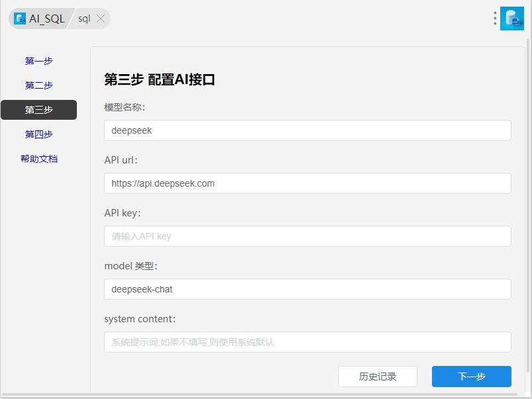Click the AI_SQL tab icon
The image size is (532, 399).
click(20, 19)
